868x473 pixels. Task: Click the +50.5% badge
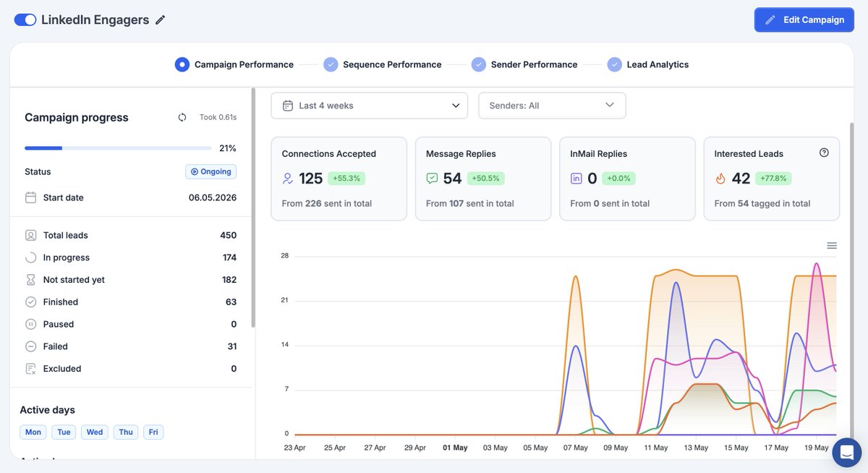[485, 178]
